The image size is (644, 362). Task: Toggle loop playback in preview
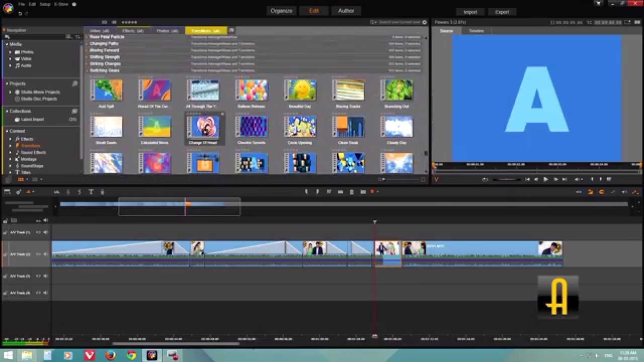(x=485, y=179)
